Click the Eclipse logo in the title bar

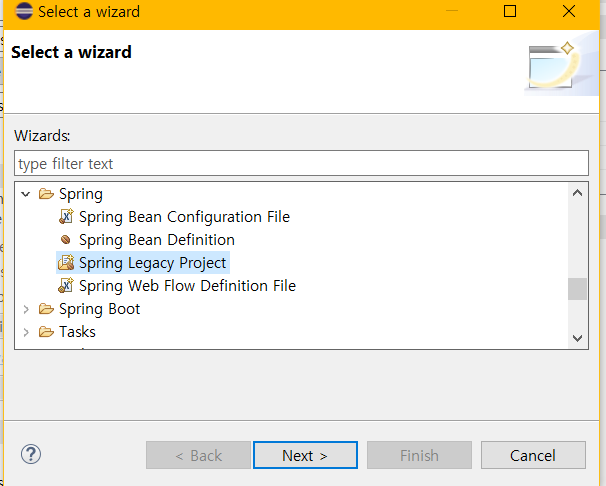tap(24, 11)
